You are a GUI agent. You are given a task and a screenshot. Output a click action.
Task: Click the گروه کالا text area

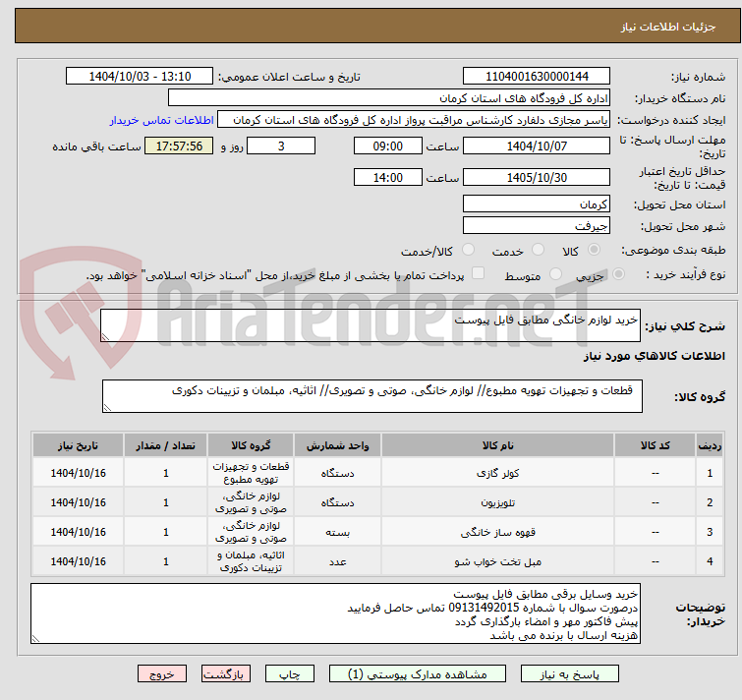pyautogui.click(x=372, y=396)
